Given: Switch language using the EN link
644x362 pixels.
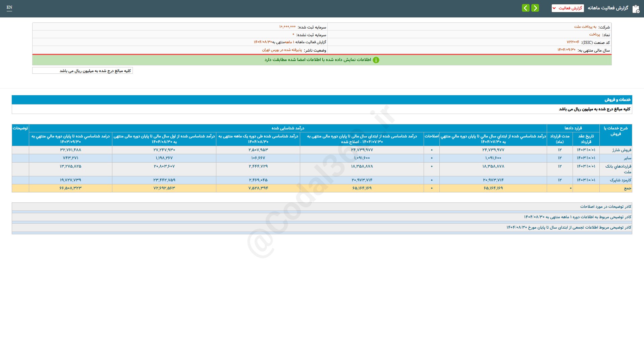Looking at the screenshot, I should tap(9, 7).
